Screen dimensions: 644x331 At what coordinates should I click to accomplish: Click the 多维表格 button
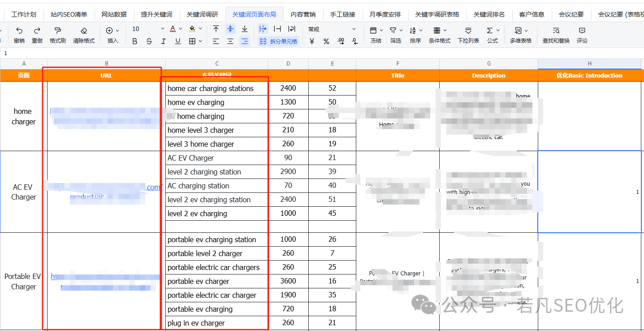pos(521,35)
